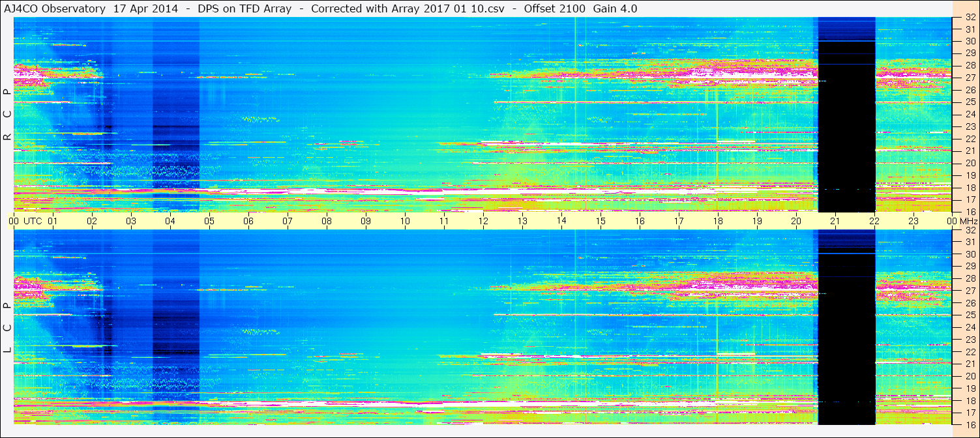
Task: Click the '01' hour time axis label
Action: (x=53, y=221)
